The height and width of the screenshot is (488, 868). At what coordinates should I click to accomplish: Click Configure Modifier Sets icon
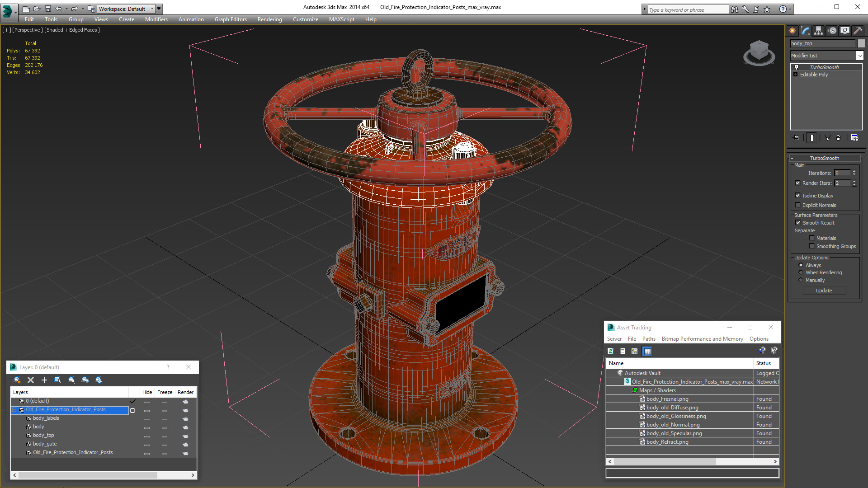(854, 138)
